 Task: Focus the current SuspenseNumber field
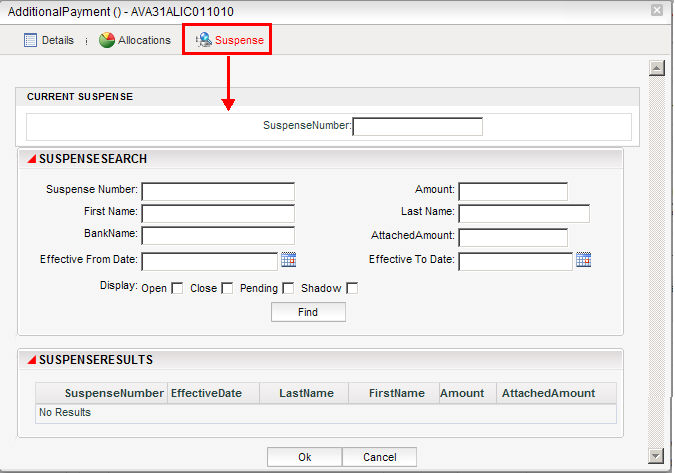pos(418,127)
